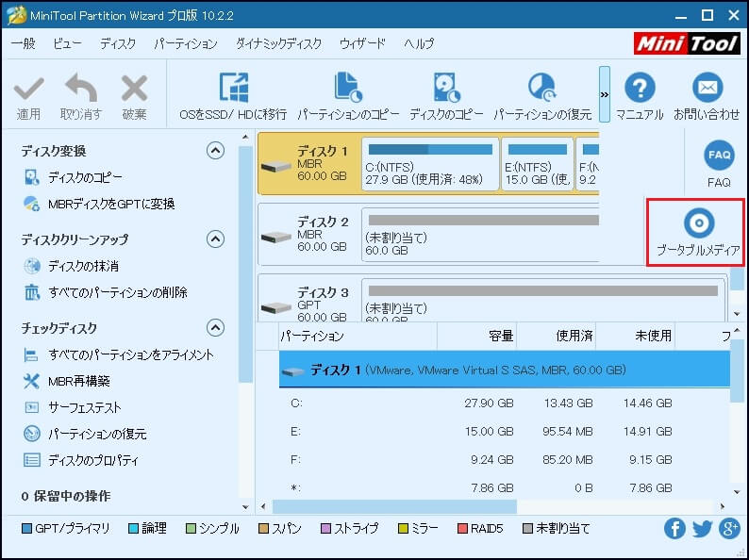Click sidebar scroll down arrow
This screenshot has height=560, width=749.
pos(245,507)
